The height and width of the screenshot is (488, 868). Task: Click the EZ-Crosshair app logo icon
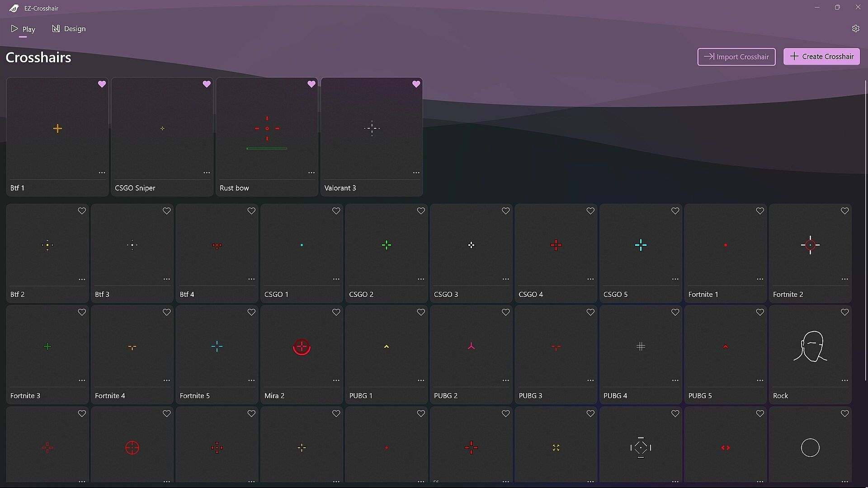[14, 8]
